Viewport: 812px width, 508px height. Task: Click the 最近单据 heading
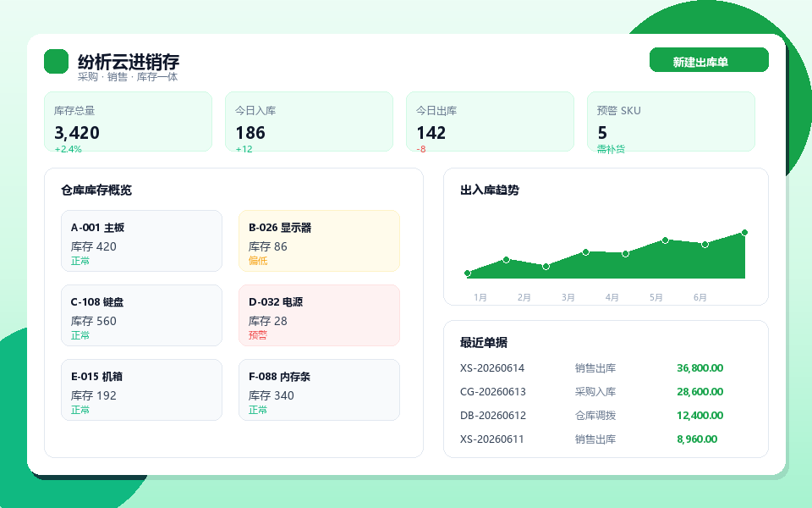pyautogui.click(x=484, y=343)
